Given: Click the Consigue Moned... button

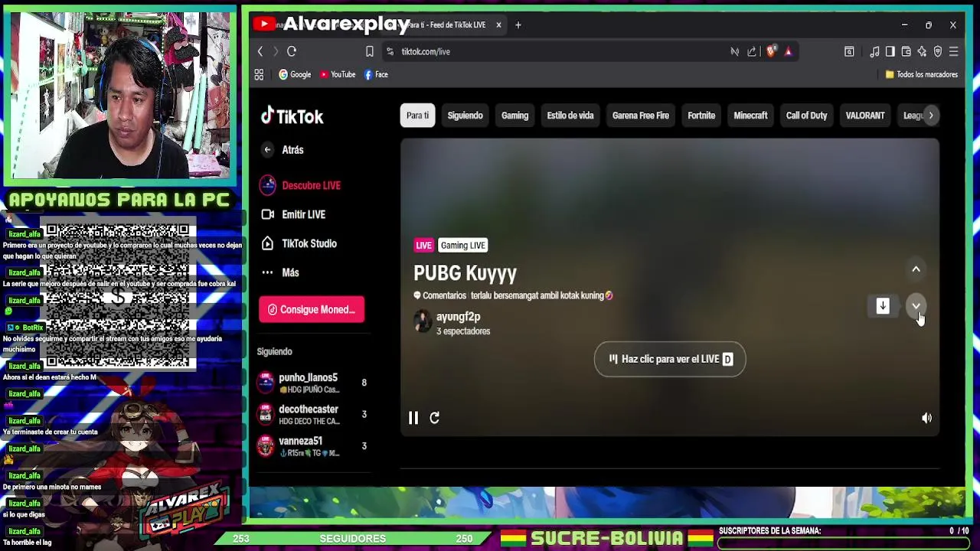Looking at the screenshot, I should pos(312,309).
